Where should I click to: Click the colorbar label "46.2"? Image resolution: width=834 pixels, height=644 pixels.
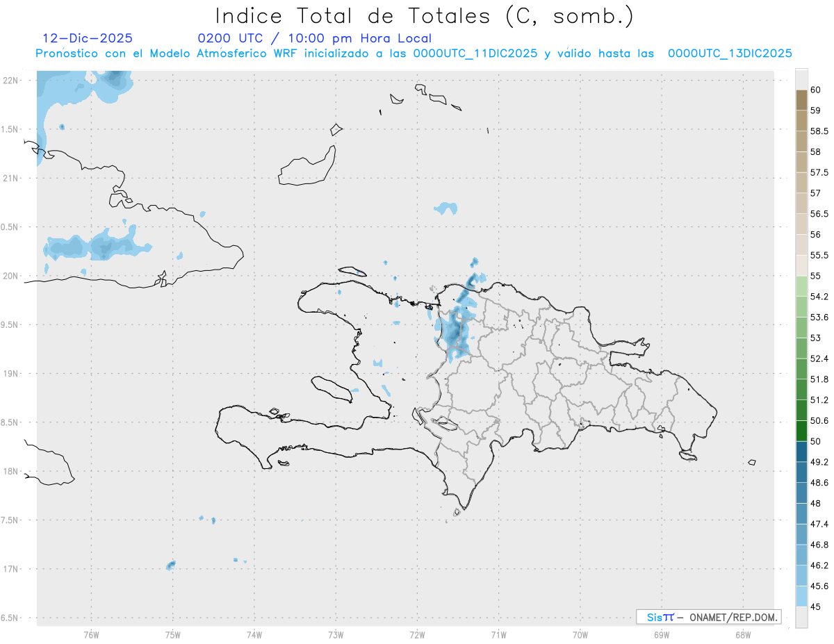pos(819,565)
